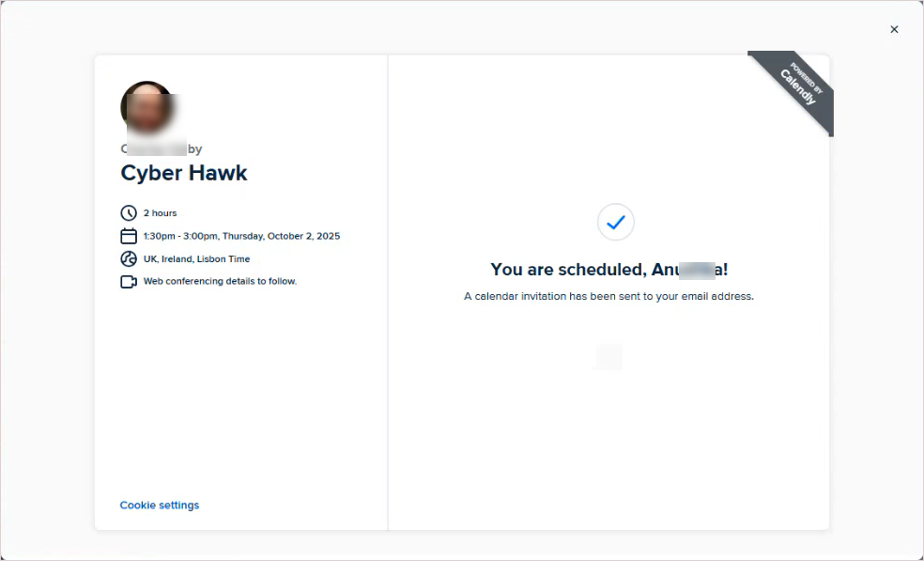The height and width of the screenshot is (561, 924).
Task: Click Web conferencing details to follow
Action: (x=221, y=281)
